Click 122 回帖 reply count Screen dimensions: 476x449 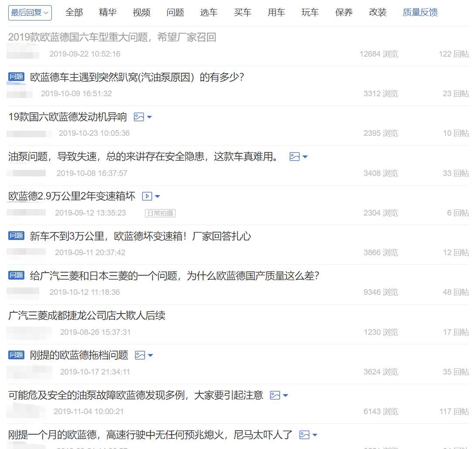point(454,54)
